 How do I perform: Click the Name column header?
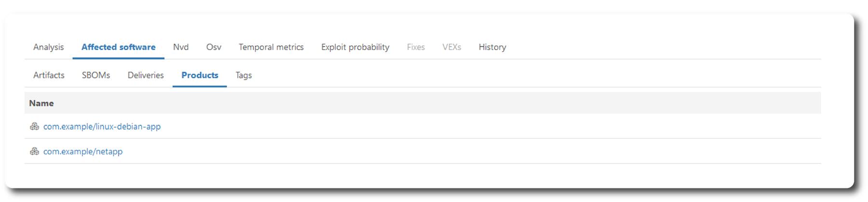coord(41,103)
